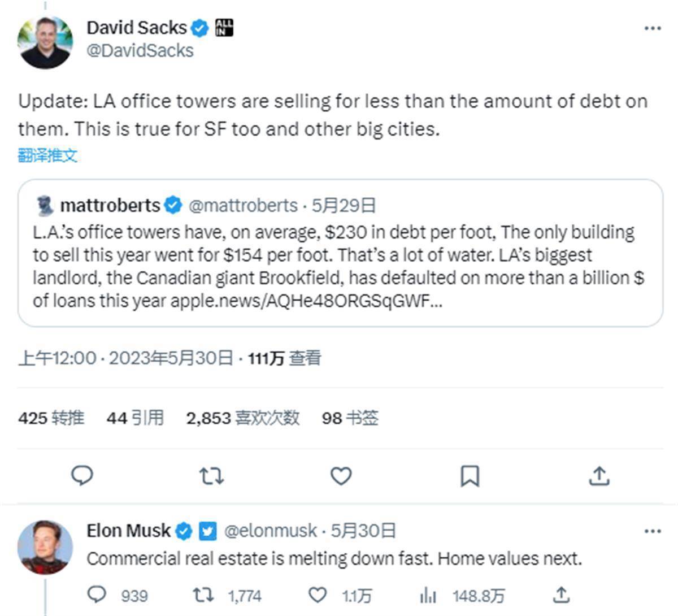Retweet Elon Musk's reply
Viewport: 678px width, 616px height.
[203, 595]
